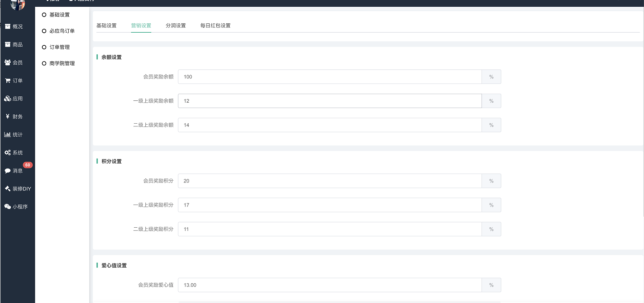Image resolution: width=644 pixels, height=303 pixels.
Task: Select the 会员 members icon
Action: 8,63
